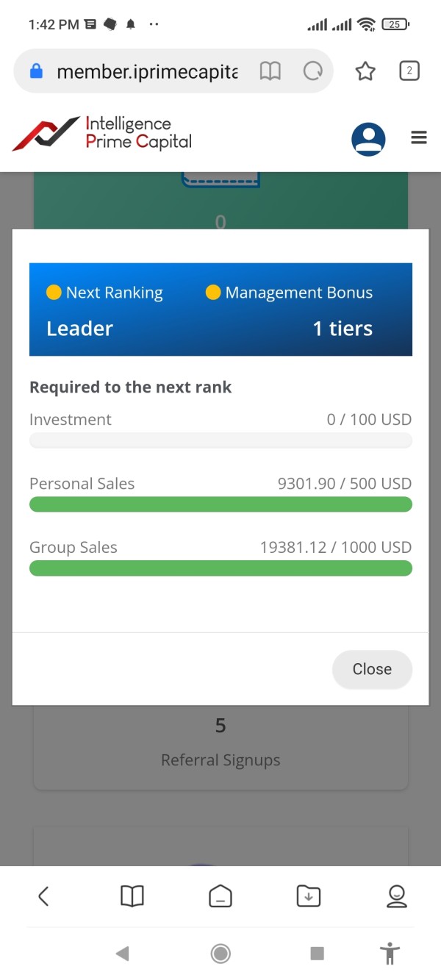Tap the accessibility shortcut icon
This screenshot has width=441, height=980.
tap(390, 954)
